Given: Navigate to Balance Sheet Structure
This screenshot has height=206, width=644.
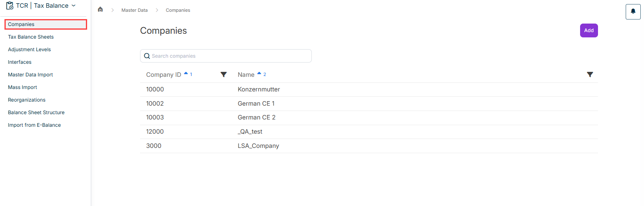Looking at the screenshot, I should [x=36, y=113].
